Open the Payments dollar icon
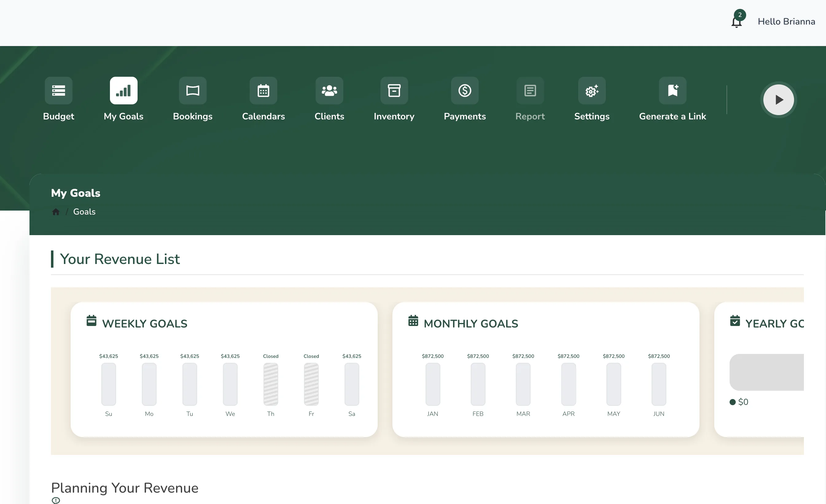The image size is (826, 504). [465, 91]
